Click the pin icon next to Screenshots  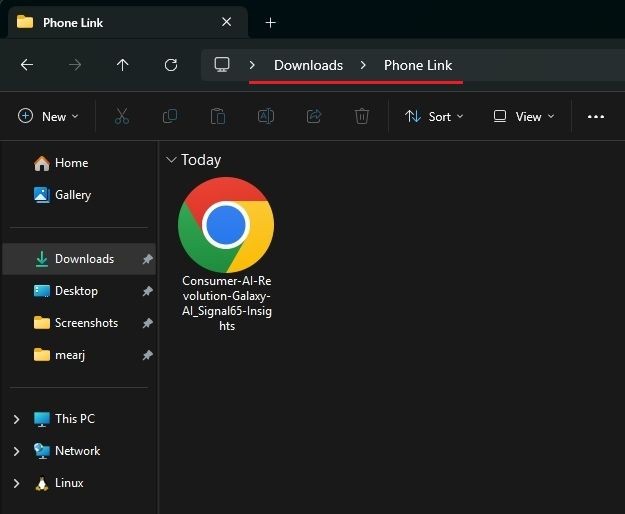147,323
